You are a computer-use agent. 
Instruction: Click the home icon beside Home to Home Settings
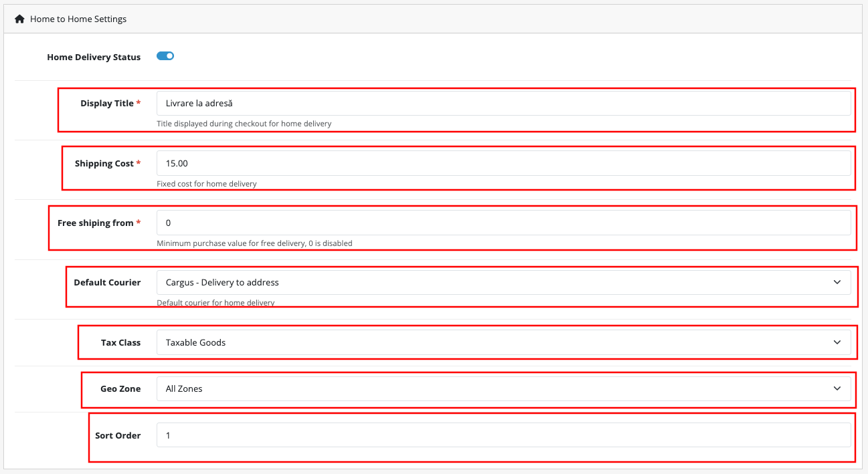pyautogui.click(x=19, y=19)
